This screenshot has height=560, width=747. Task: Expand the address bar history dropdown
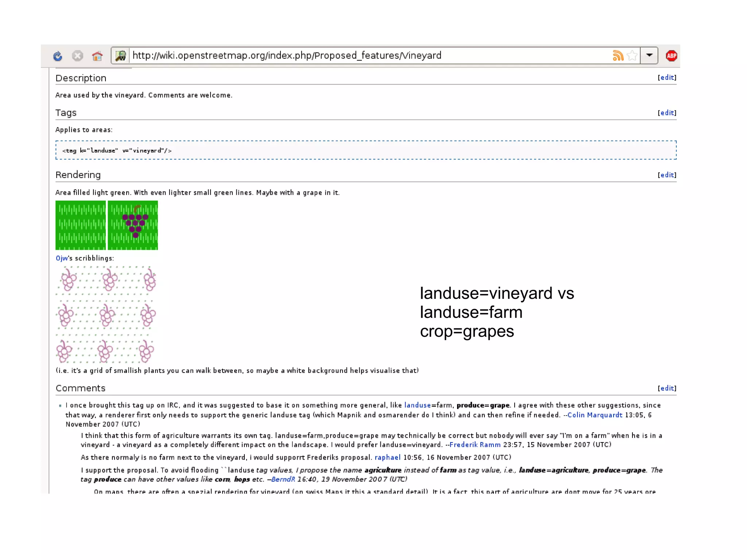point(649,55)
